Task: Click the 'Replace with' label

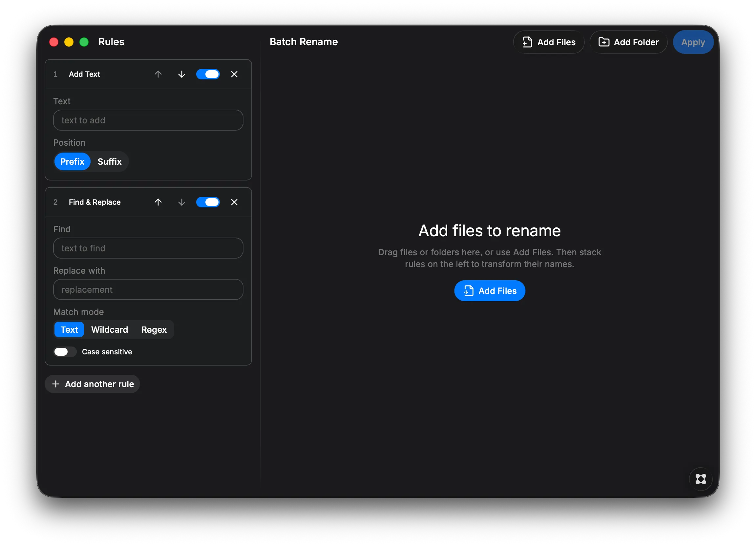Action: coord(79,271)
